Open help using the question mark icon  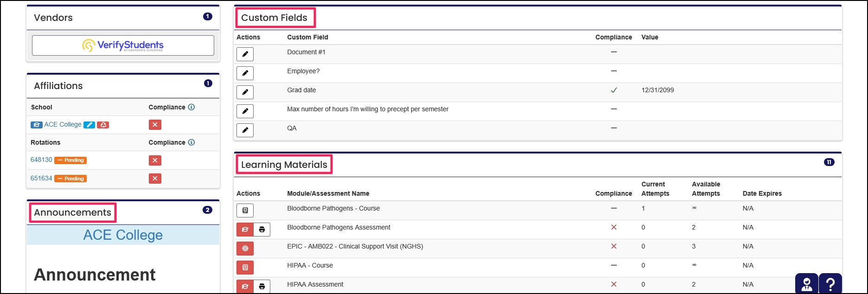(830, 282)
